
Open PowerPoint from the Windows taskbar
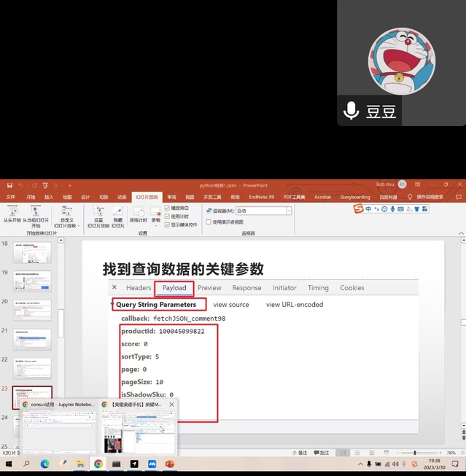pyautogui.click(x=170, y=464)
